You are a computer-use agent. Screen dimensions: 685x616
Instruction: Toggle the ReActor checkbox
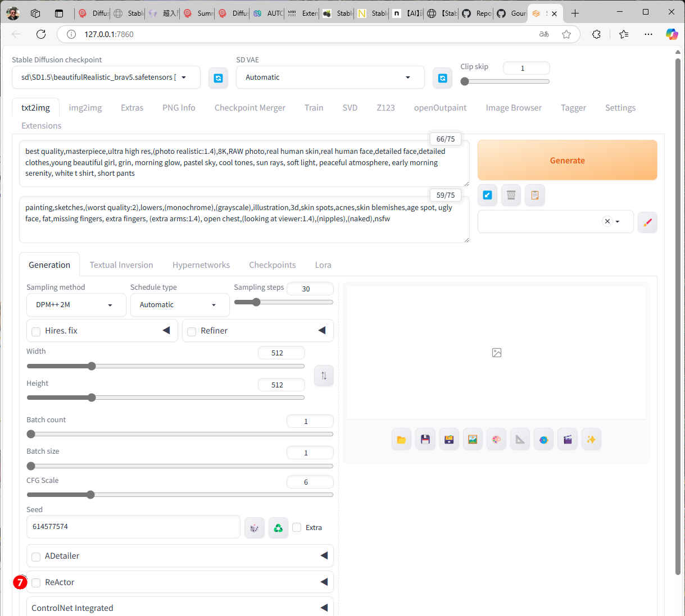(36, 583)
